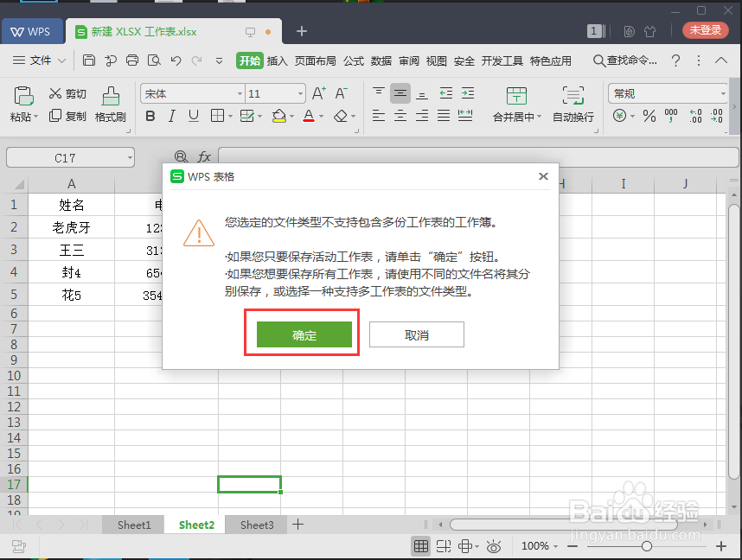Open the Insert Function (fx) tool
This screenshot has width=742, height=560.
click(205, 156)
